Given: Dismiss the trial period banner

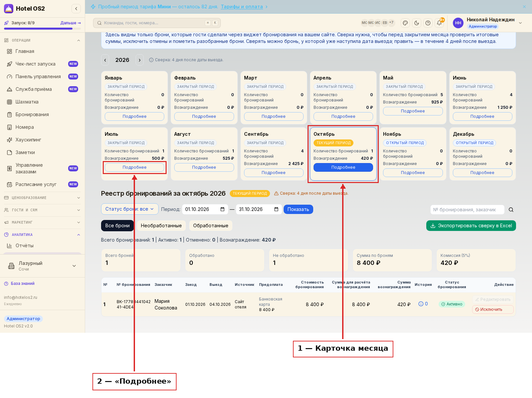Looking at the screenshot, I should [524, 7].
